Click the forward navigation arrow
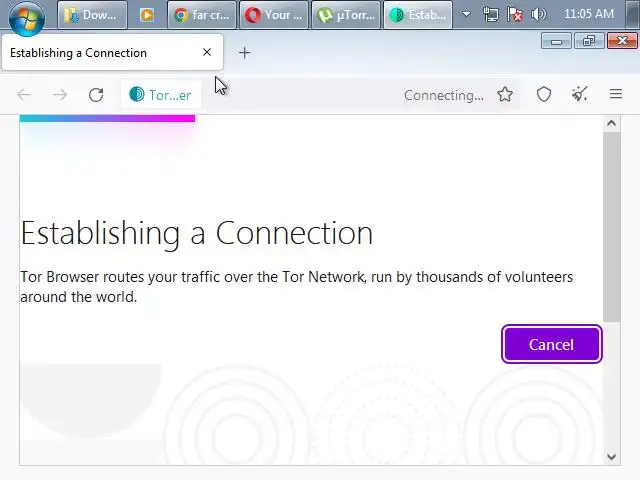Screen dimensions: 640x480 tap(60, 95)
